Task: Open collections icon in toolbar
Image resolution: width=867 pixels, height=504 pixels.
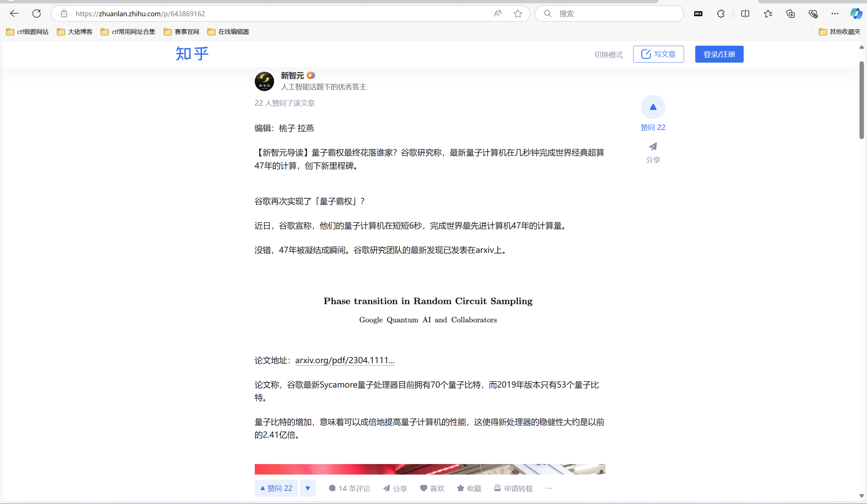Action: [x=791, y=14]
